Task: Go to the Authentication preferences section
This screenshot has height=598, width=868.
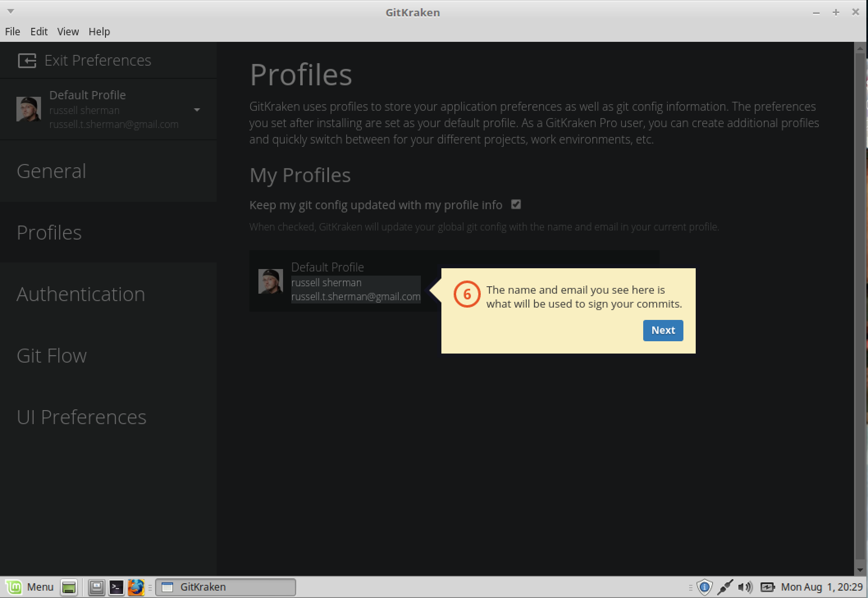Action: coord(108,294)
